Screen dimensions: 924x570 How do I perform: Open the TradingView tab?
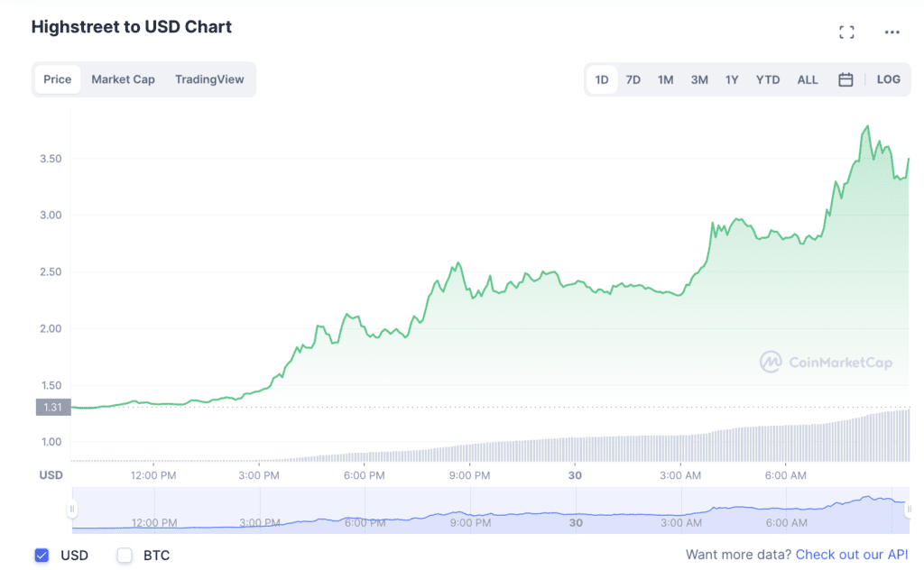click(x=209, y=79)
